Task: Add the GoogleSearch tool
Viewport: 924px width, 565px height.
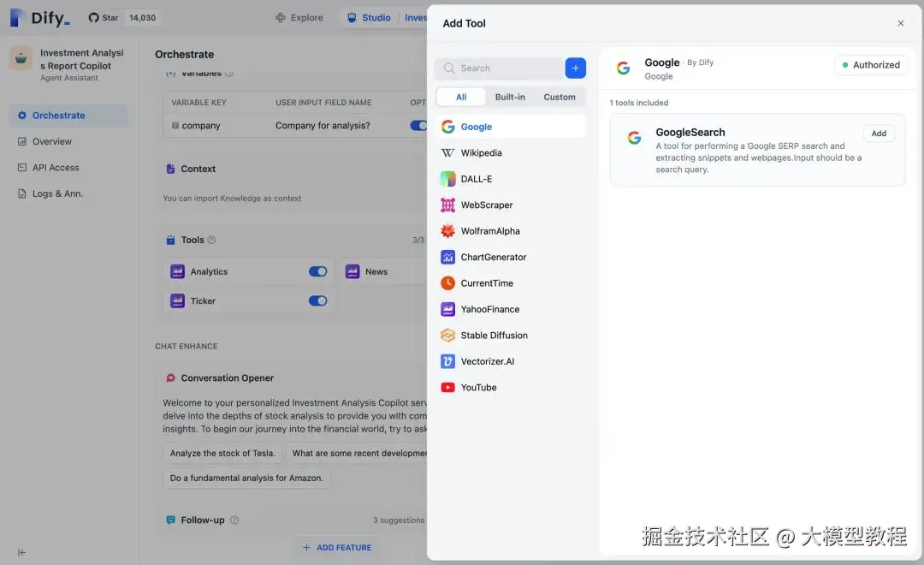Action: pyautogui.click(x=879, y=133)
